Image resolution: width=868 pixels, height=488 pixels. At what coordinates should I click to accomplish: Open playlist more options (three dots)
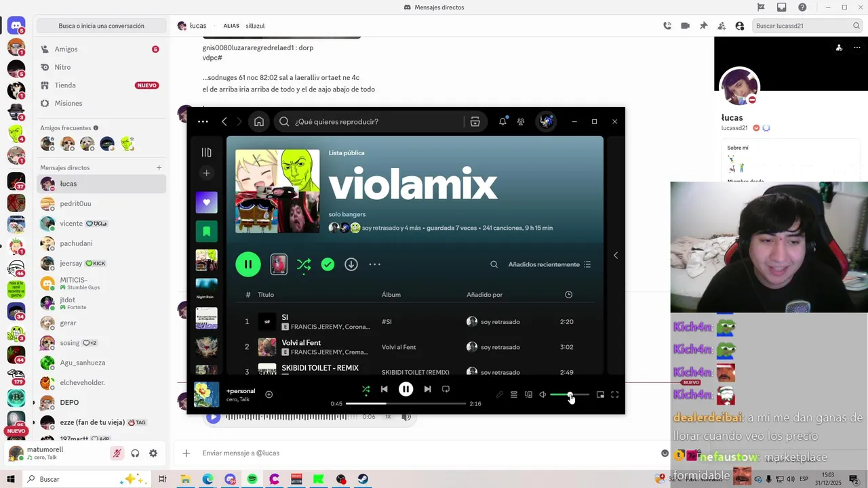[374, 264]
